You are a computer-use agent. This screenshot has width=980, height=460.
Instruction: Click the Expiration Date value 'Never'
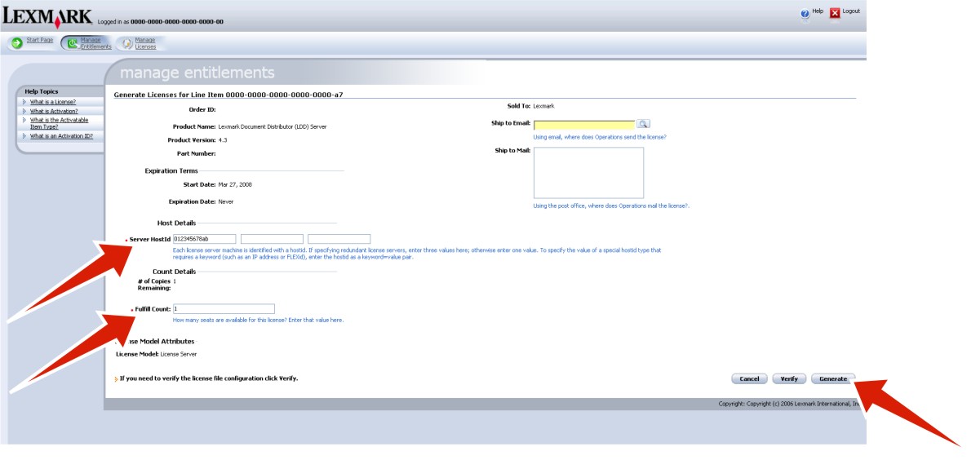coord(226,201)
